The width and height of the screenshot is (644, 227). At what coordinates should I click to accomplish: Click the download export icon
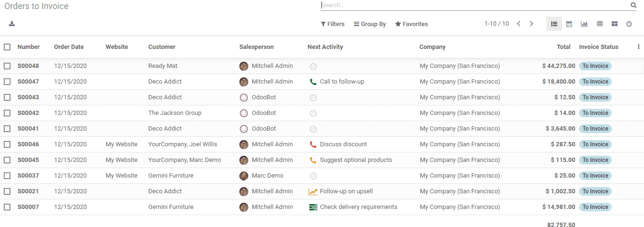click(12, 24)
